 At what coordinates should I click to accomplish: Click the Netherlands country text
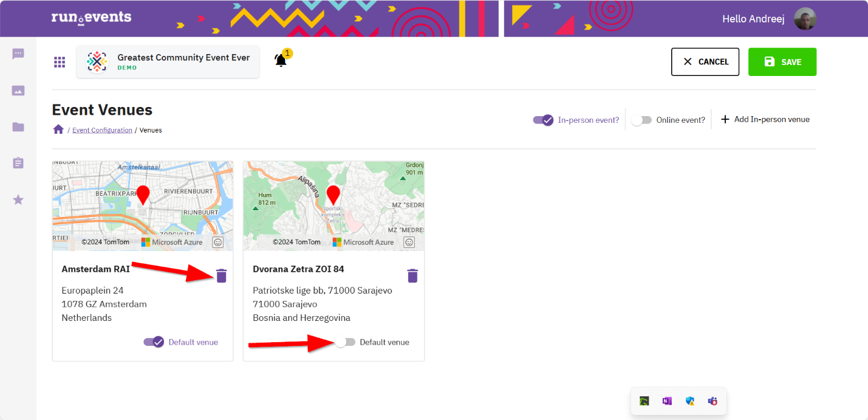coord(87,318)
